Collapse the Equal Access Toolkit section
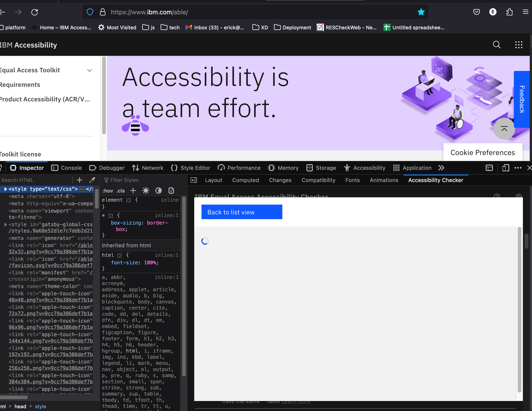Image resolution: width=532 pixels, height=411 pixels. 89,70
